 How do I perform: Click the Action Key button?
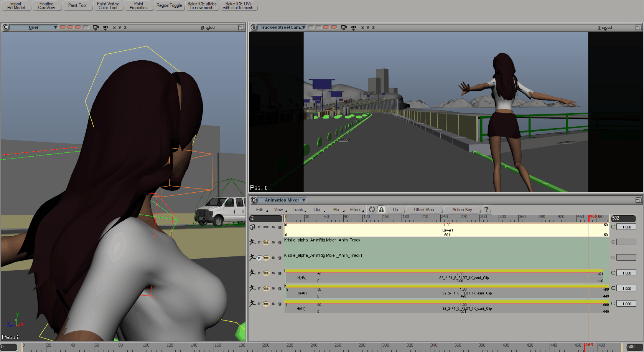click(462, 210)
